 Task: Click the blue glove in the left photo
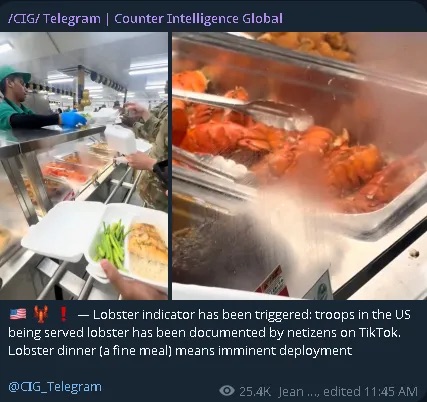point(73,119)
